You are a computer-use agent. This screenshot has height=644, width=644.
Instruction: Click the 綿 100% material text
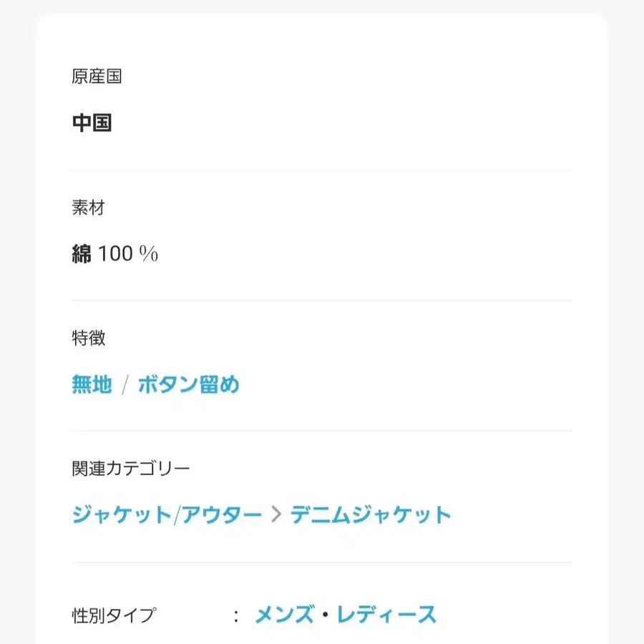click(114, 253)
